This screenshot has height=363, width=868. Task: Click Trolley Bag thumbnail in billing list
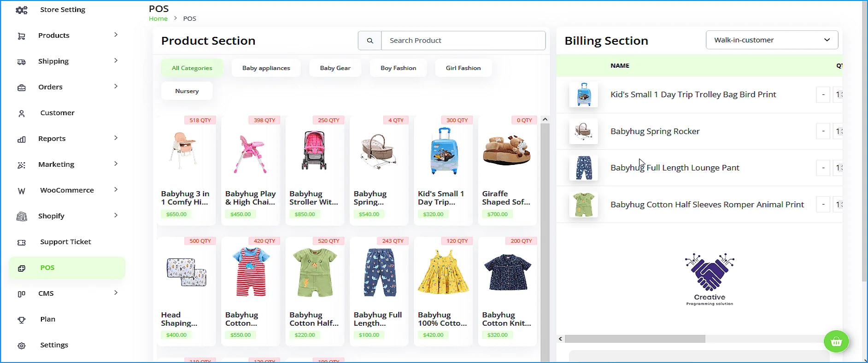coord(583,94)
